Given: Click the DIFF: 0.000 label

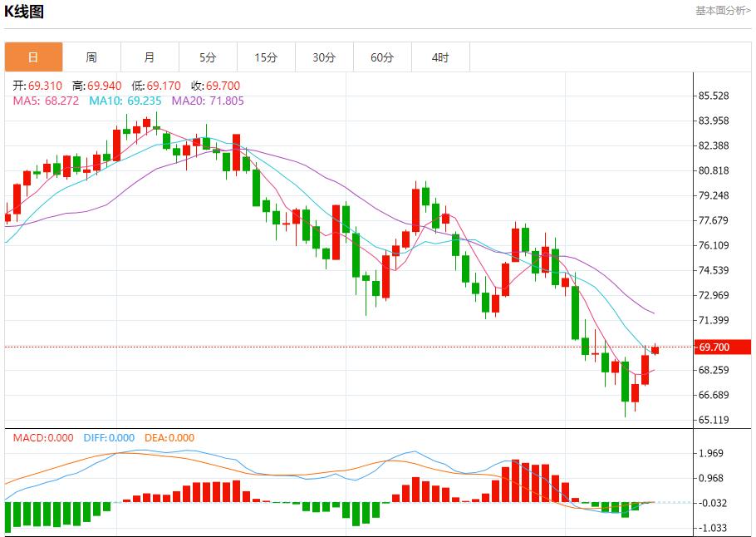Looking at the screenshot, I should click(109, 438).
